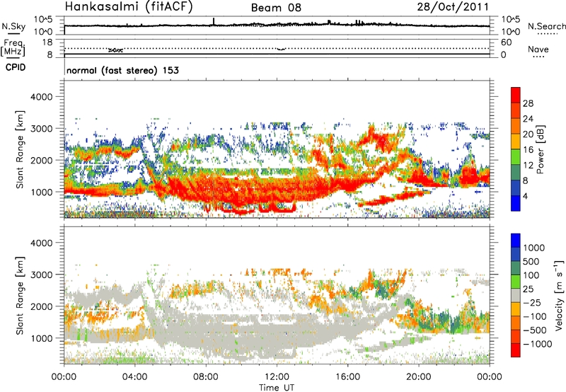Viewport: 566px width, 392px height.
Task: Click velocity colorbar value 500
Action: click(531, 262)
